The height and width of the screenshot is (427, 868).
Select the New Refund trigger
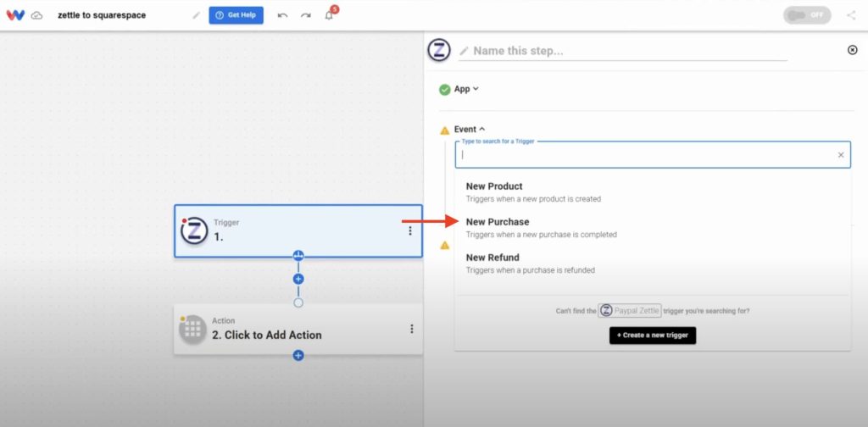pos(653,263)
